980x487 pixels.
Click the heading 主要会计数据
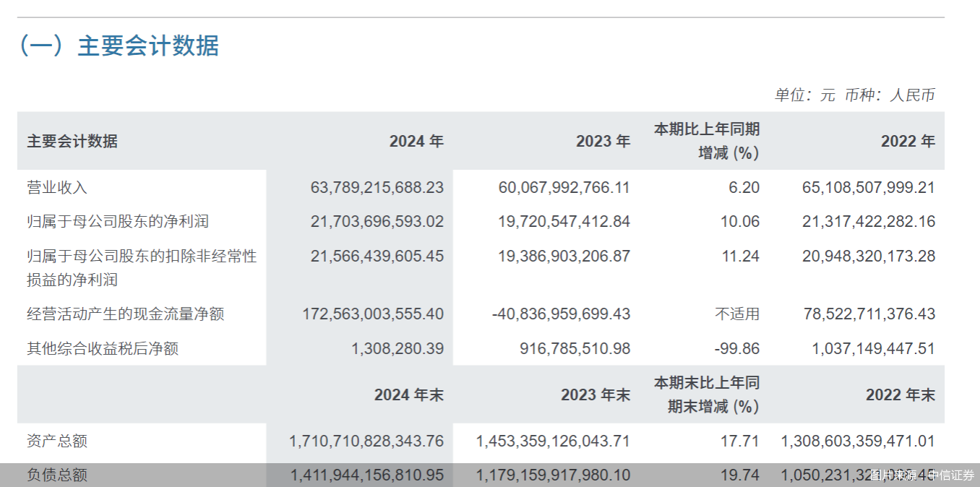point(119,46)
